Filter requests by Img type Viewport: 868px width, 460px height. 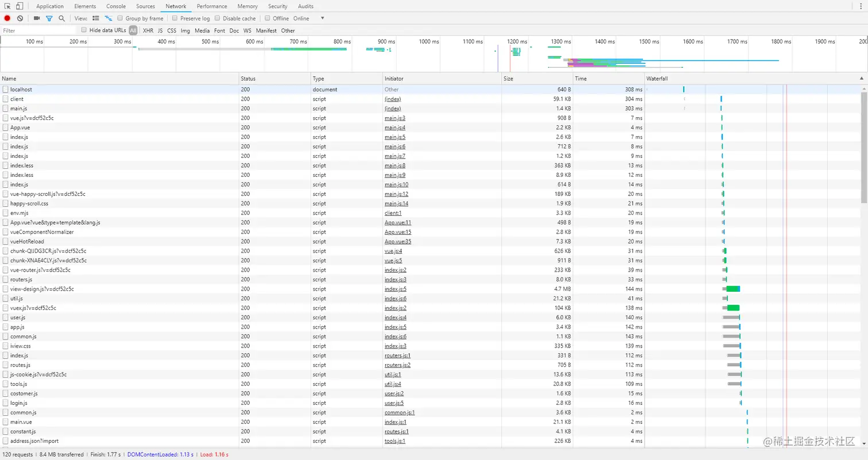click(185, 30)
